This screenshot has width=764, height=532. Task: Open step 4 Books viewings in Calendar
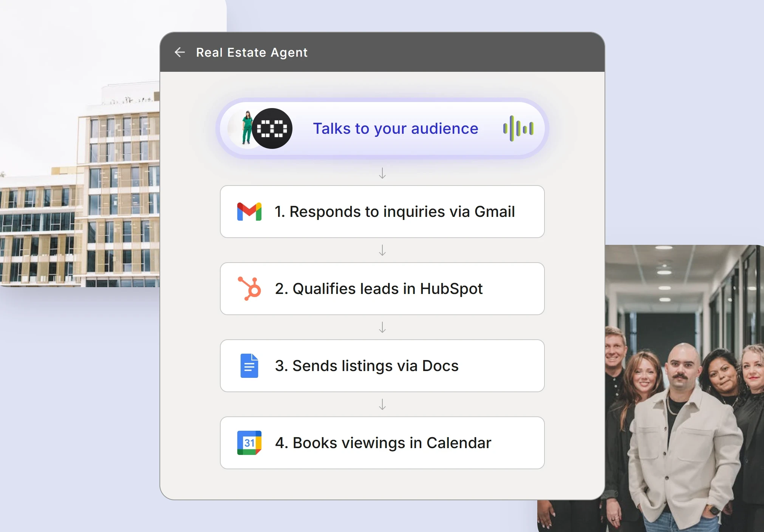pos(382,443)
